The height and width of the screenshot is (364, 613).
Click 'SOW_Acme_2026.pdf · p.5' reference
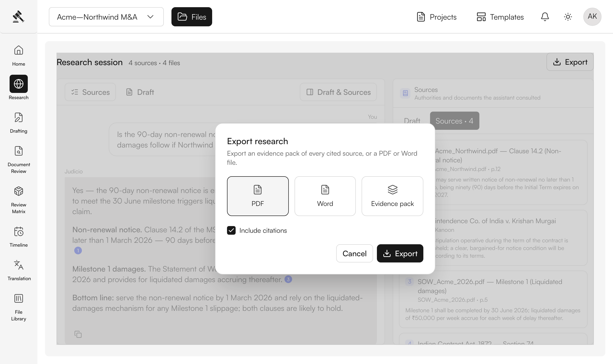452,300
